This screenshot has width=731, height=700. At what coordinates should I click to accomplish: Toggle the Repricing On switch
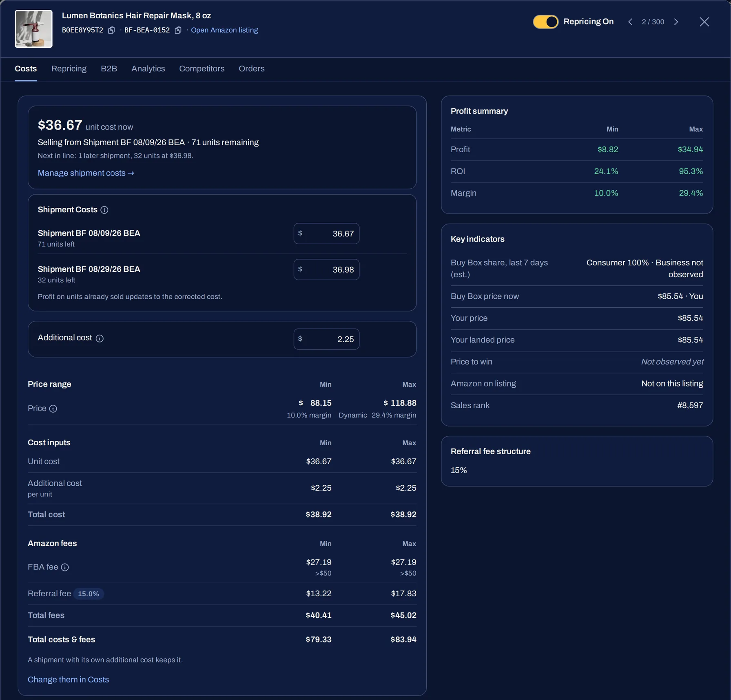[545, 22]
